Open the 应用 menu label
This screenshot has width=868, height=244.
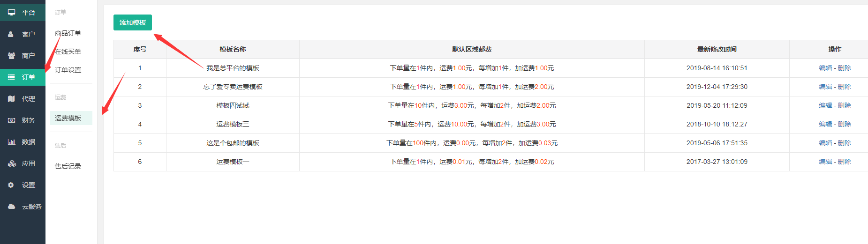click(28, 163)
